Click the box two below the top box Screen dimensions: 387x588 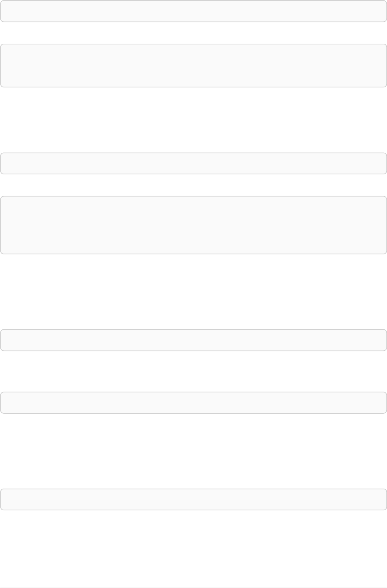click(193, 163)
